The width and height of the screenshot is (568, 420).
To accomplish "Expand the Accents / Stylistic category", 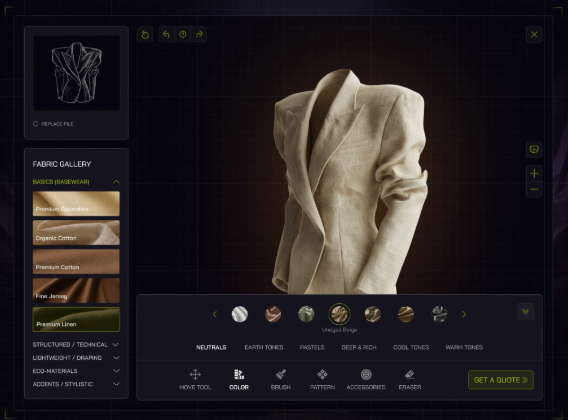I will coord(76,384).
